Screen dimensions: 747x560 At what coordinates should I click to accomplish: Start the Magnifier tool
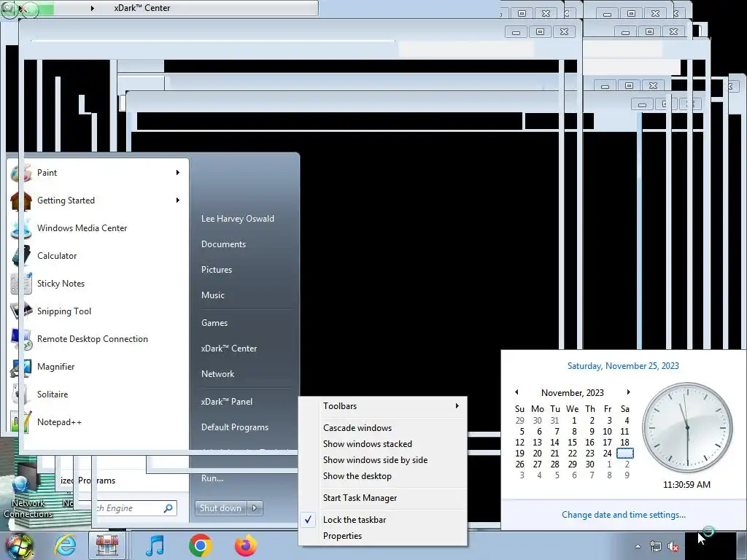[x=98, y=366]
